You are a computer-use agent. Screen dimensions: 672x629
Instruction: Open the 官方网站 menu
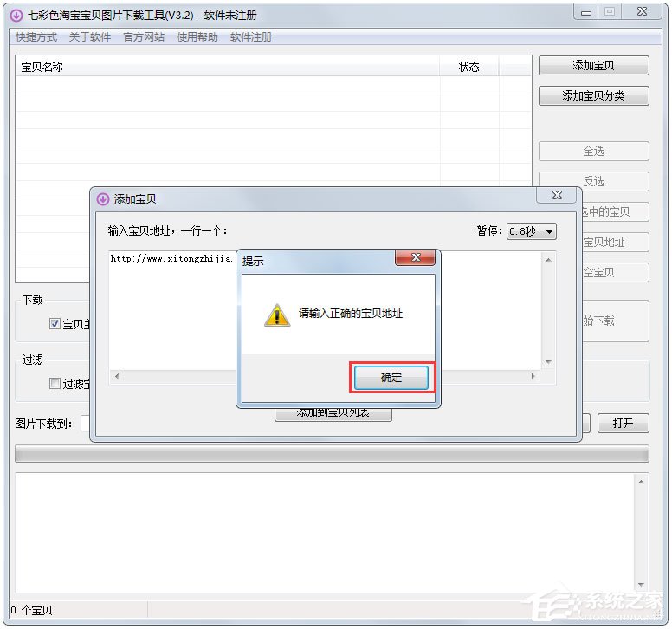point(144,37)
